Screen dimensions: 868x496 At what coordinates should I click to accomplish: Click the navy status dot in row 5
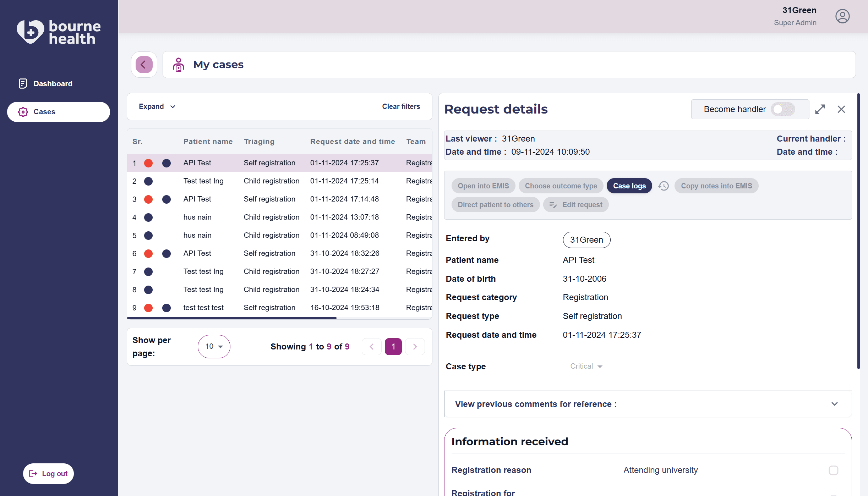click(x=148, y=236)
